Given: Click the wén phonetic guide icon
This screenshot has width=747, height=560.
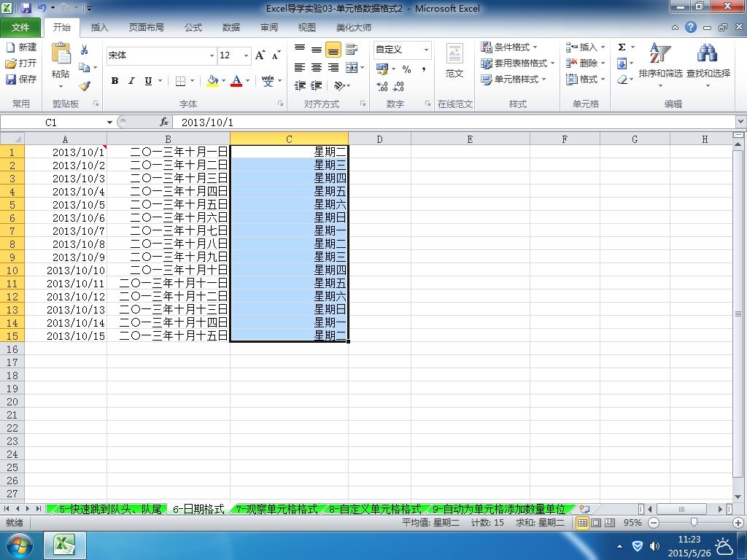Looking at the screenshot, I should 268,81.
